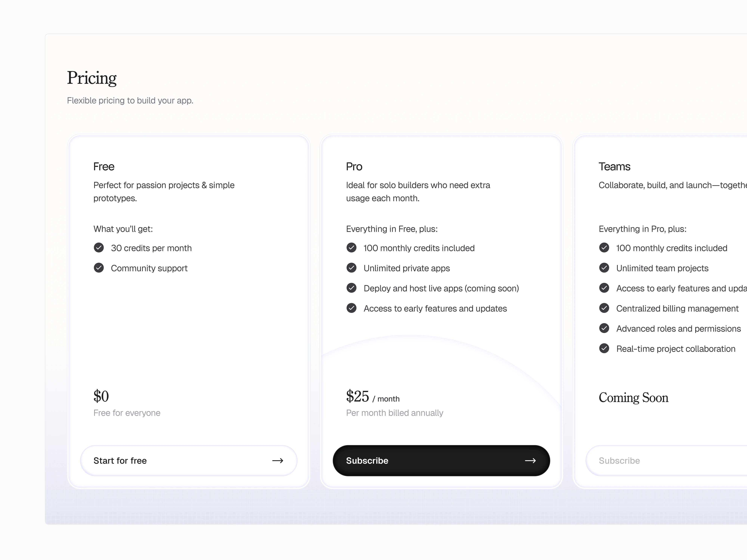Select the Free plan title
This screenshot has height=560, width=747.
104,167
